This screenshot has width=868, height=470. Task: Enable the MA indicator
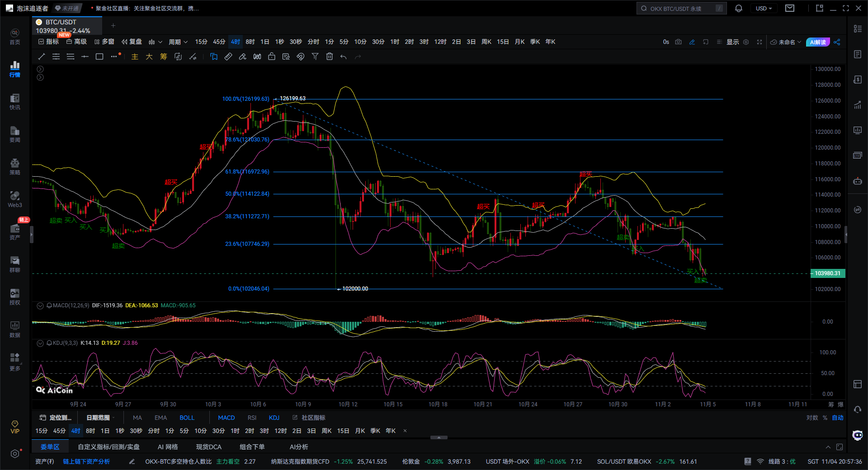click(137, 418)
